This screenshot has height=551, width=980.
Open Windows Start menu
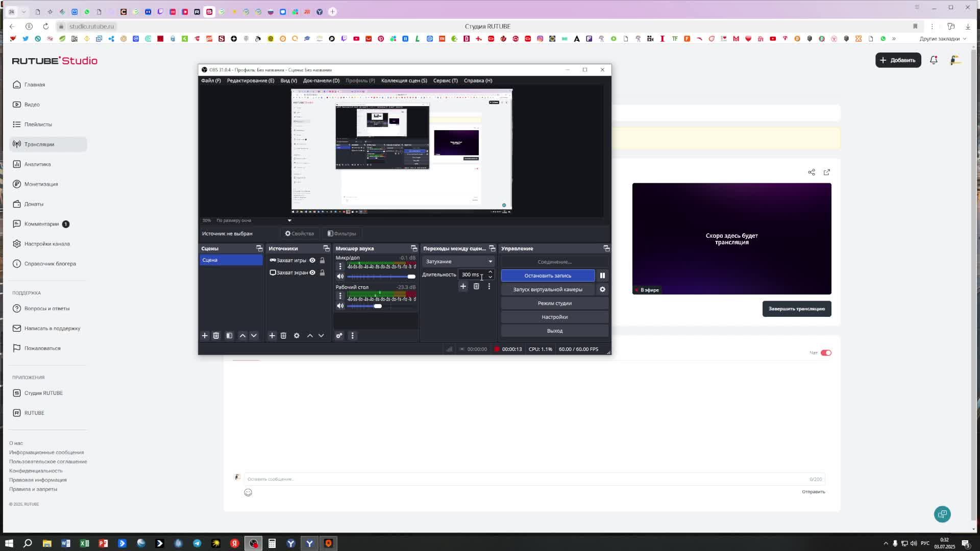click(x=9, y=543)
